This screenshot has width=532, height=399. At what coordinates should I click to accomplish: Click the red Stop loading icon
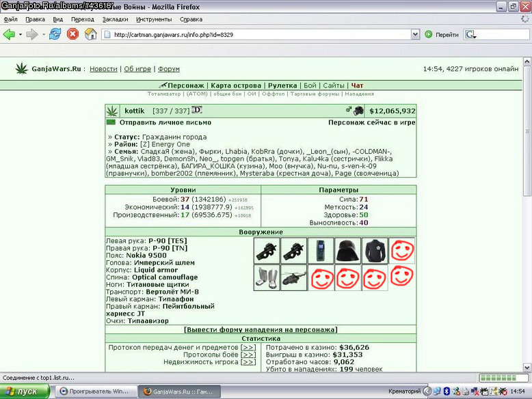[72, 34]
